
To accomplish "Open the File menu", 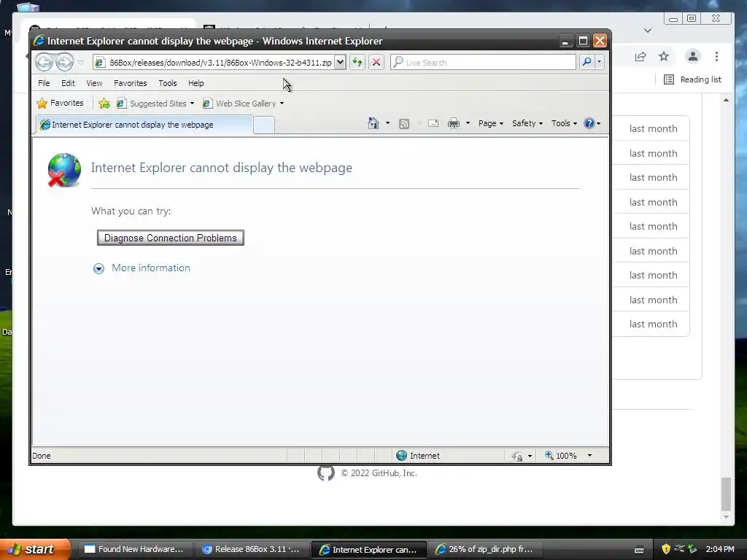I will click(x=44, y=83).
